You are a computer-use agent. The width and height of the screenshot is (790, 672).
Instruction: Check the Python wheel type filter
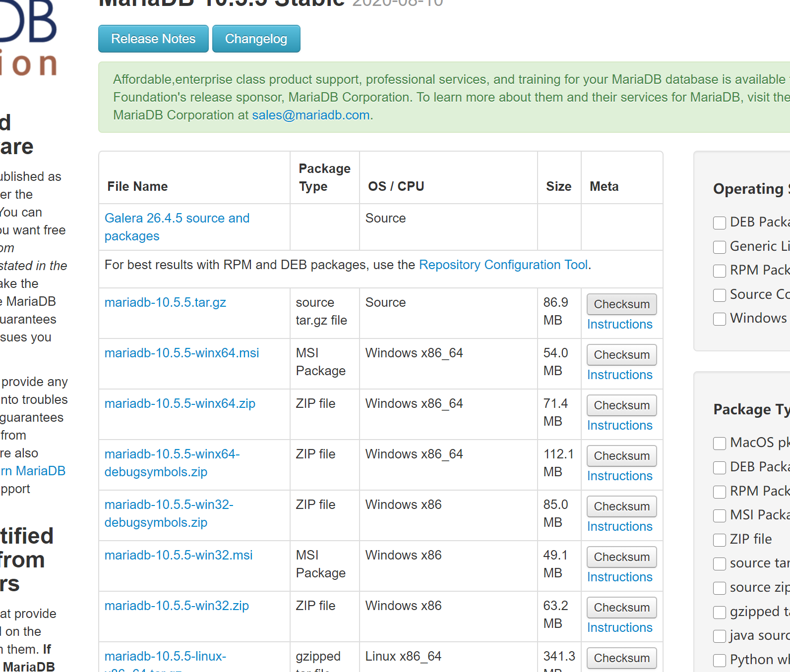pos(720,660)
